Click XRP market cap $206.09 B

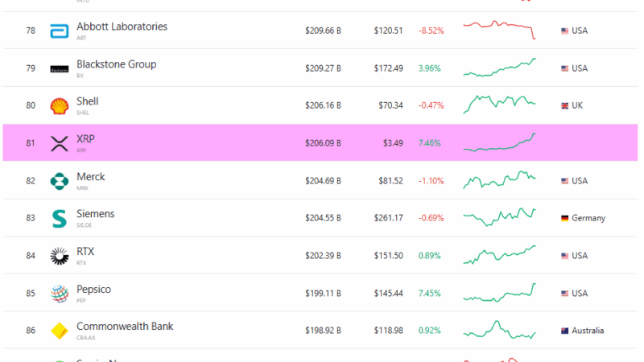click(x=323, y=143)
